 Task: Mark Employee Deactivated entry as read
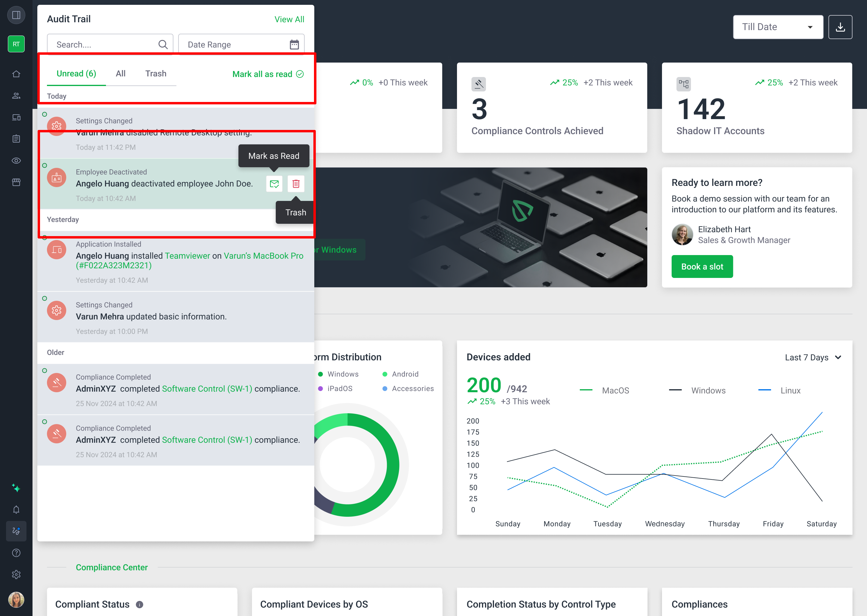coord(274,184)
